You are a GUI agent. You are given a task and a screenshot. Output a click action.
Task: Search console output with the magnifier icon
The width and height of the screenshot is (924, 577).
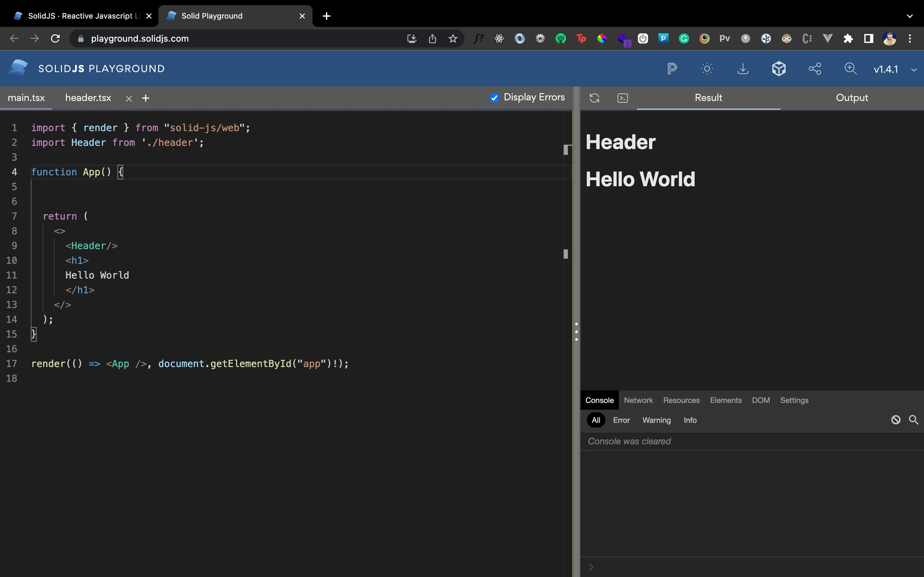(x=914, y=420)
